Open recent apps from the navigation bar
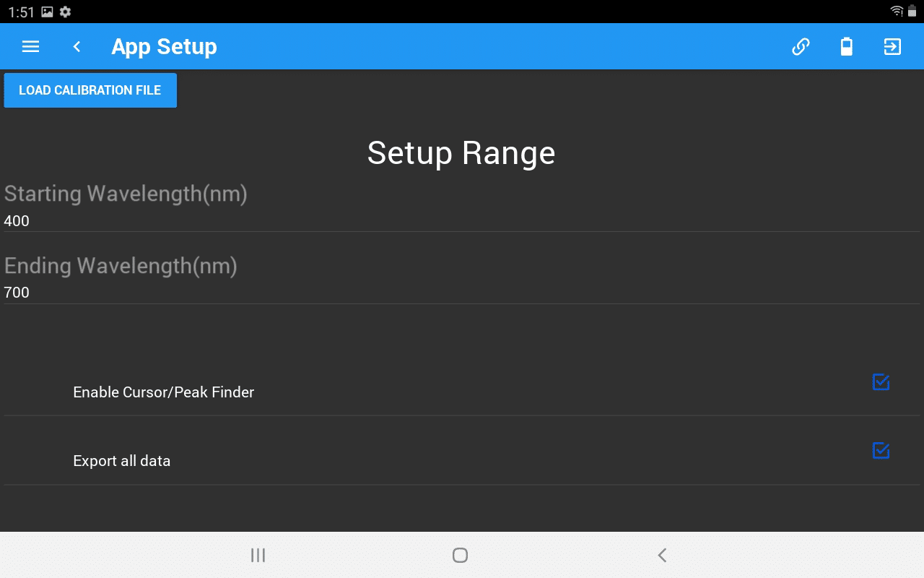 pyautogui.click(x=258, y=556)
